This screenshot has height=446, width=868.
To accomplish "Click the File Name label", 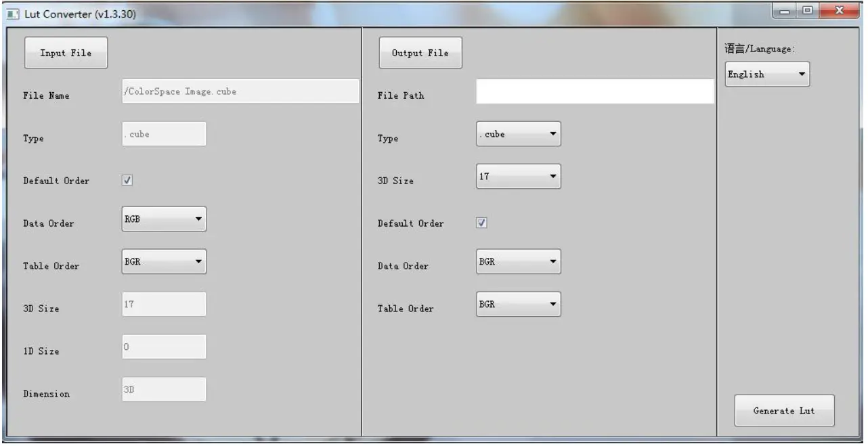I will pyautogui.click(x=46, y=95).
